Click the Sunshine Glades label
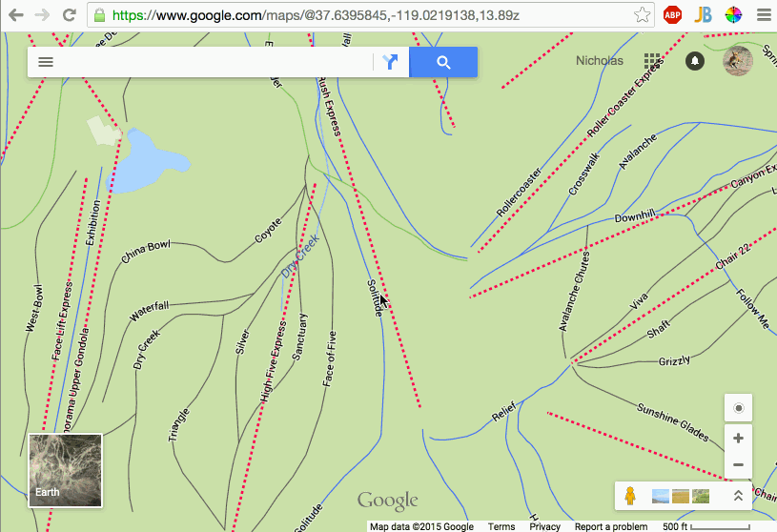Screen dimensions: 777x532 tap(673, 421)
